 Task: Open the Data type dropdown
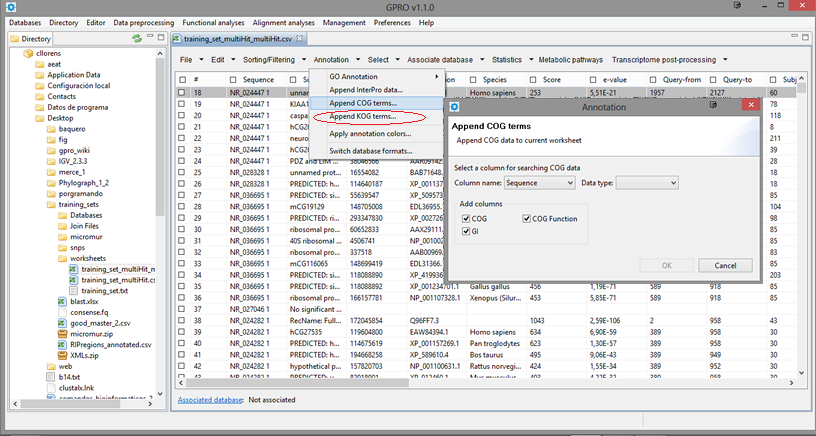coord(647,183)
